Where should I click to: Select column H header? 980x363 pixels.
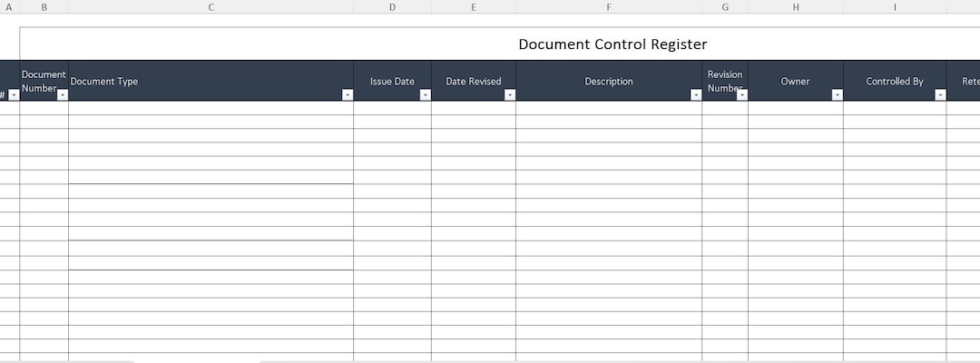pos(796,7)
